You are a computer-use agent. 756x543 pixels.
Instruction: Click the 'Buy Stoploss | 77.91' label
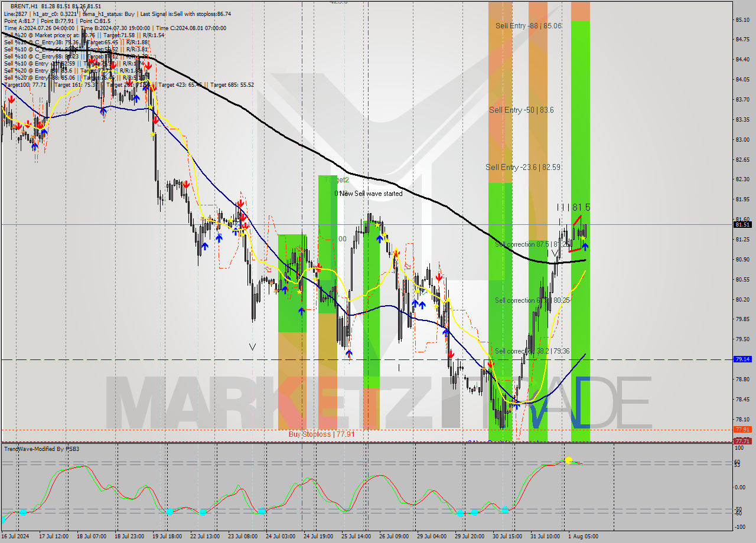click(321, 434)
